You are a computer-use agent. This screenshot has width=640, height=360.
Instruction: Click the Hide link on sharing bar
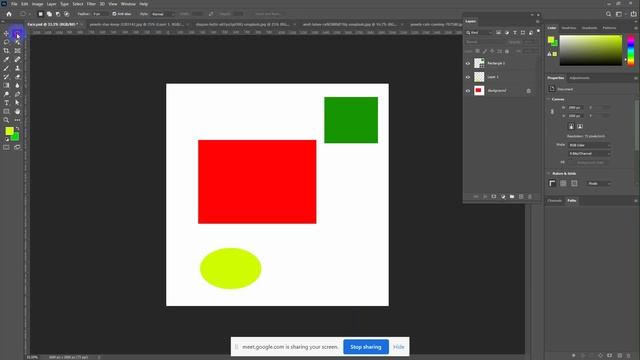pyautogui.click(x=398, y=347)
